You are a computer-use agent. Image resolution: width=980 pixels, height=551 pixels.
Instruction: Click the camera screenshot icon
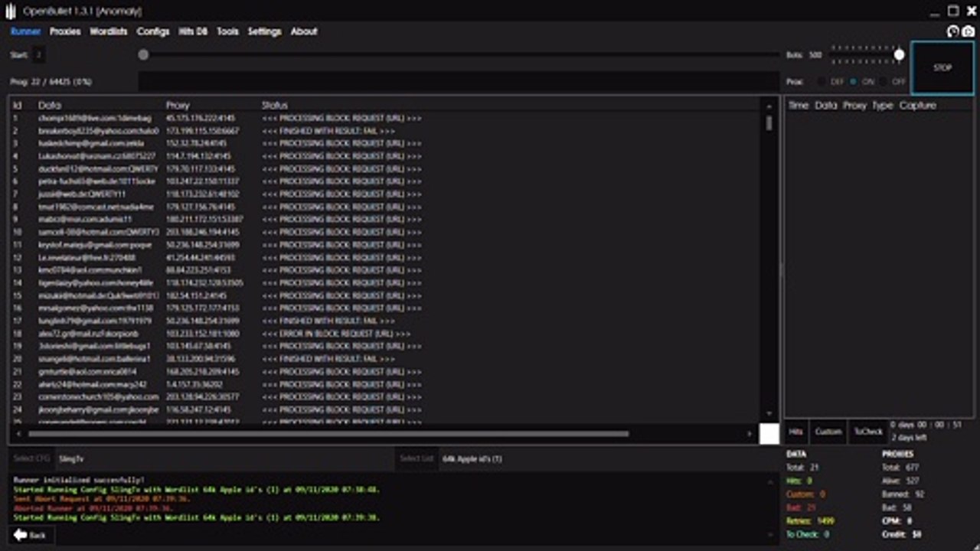click(969, 31)
